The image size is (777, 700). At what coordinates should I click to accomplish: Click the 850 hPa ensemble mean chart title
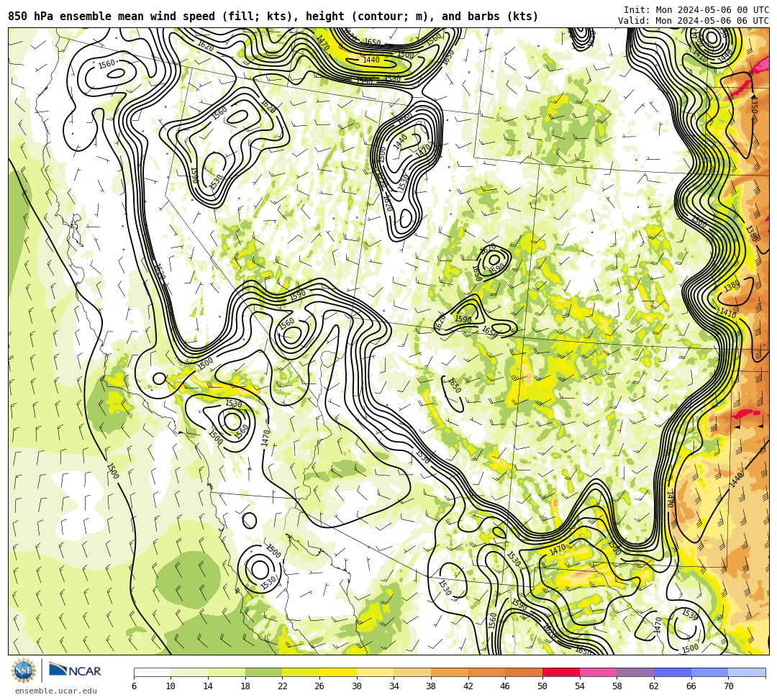click(x=273, y=17)
